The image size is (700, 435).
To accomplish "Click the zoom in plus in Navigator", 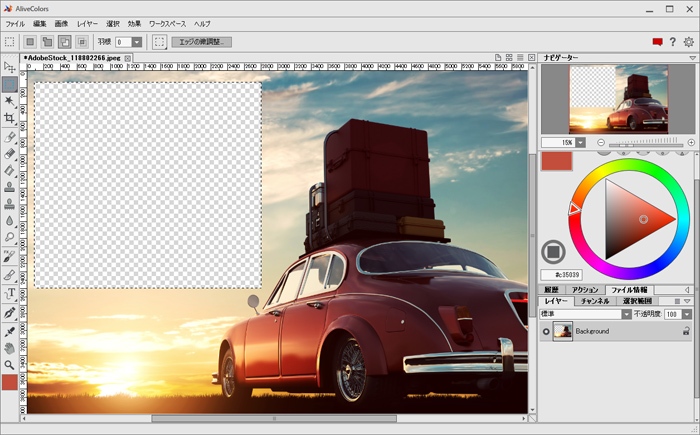I will pos(691,142).
